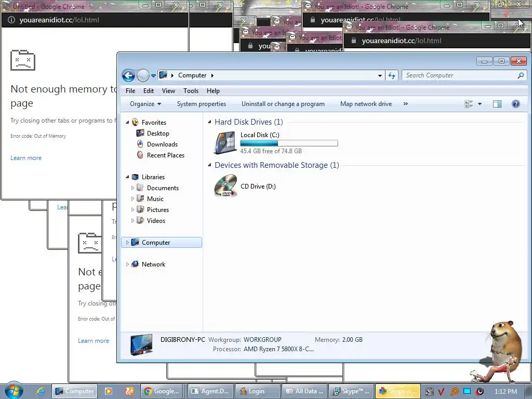This screenshot has width=532, height=399.
Task: Click arrow after Computer in address bar
Action: coord(212,75)
